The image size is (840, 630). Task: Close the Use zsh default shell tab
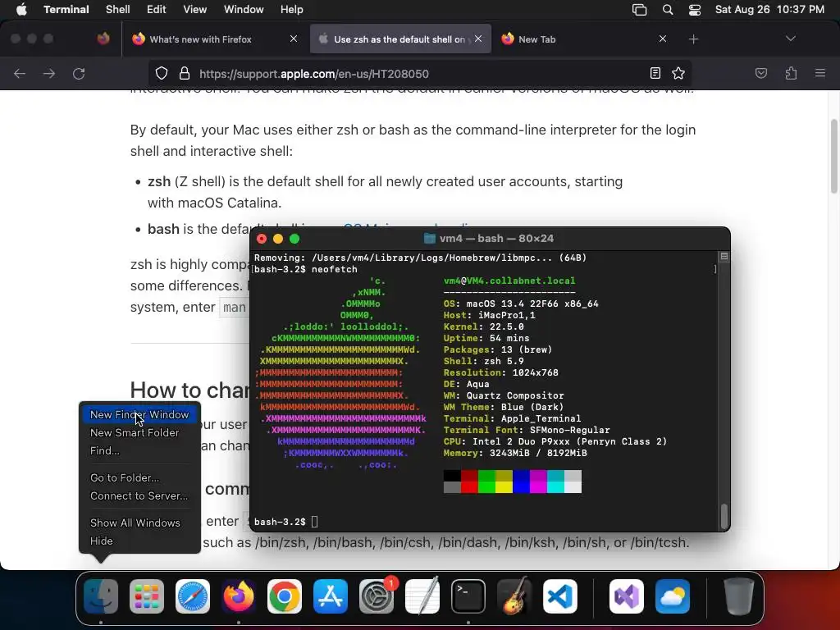[x=478, y=39]
